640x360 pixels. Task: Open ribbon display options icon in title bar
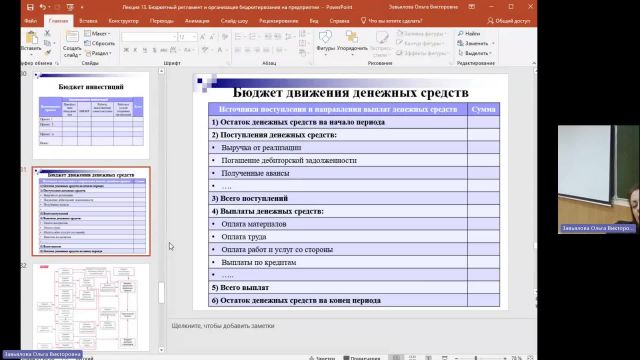coord(472,7)
